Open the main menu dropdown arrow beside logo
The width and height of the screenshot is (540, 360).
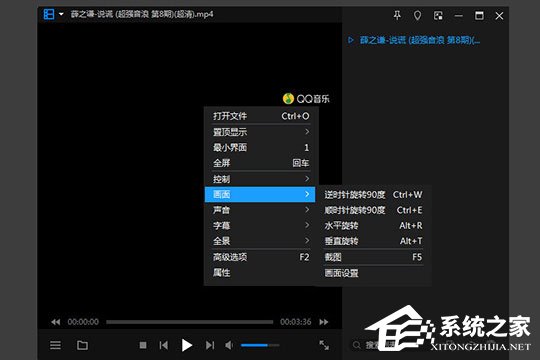pos(61,14)
